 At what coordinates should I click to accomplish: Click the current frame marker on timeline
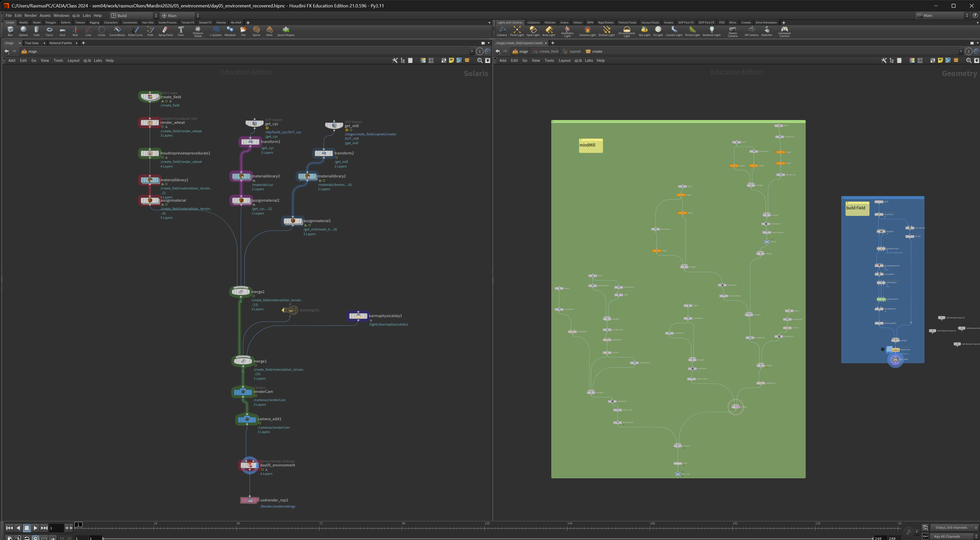pos(78,524)
